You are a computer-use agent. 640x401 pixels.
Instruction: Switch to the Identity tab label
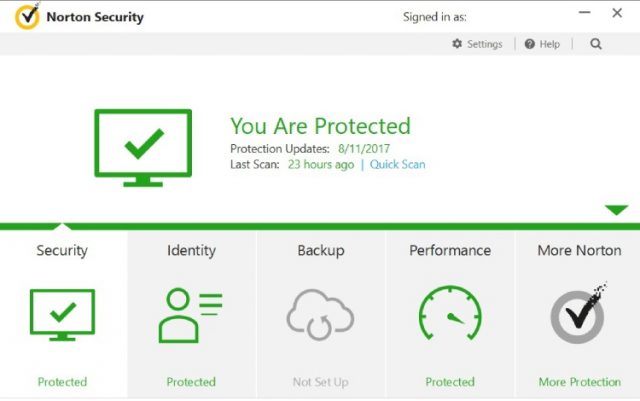click(x=191, y=250)
